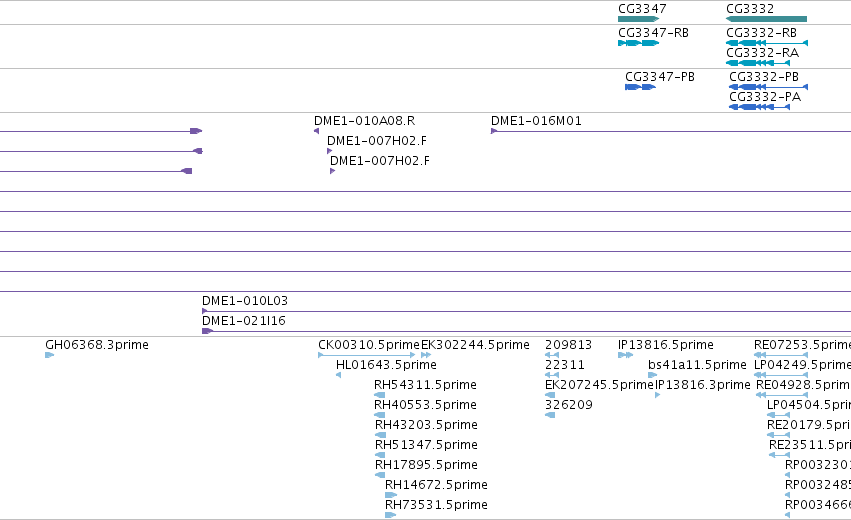This screenshot has width=851, height=520.
Task: Open EST CK00310.5prime
Action: pyautogui.click(x=369, y=345)
